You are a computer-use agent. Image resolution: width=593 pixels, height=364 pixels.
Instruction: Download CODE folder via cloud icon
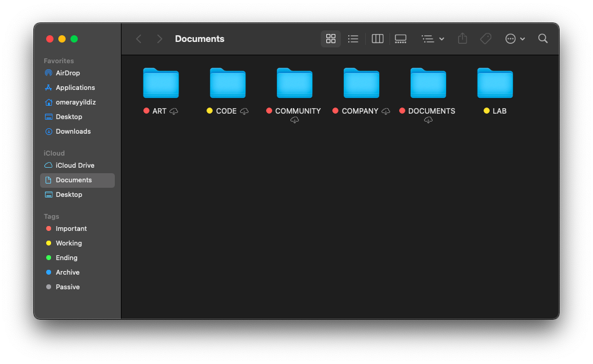244,111
